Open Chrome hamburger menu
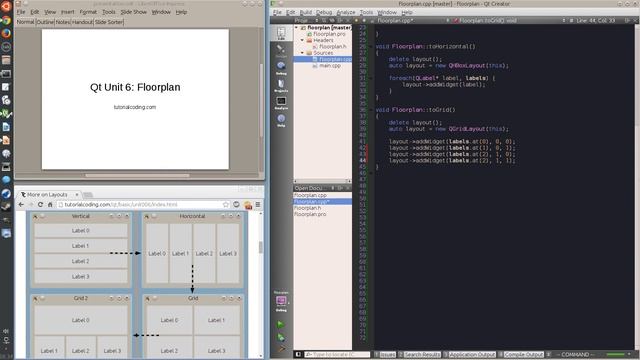Screen dimensions: 640x360 pyautogui.click(x=258, y=204)
